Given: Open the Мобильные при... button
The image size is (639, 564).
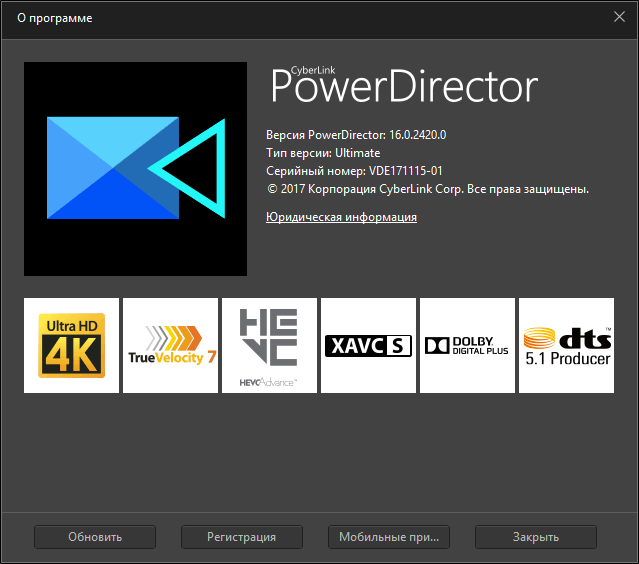Looking at the screenshot, I should click(x=388, y=537).
